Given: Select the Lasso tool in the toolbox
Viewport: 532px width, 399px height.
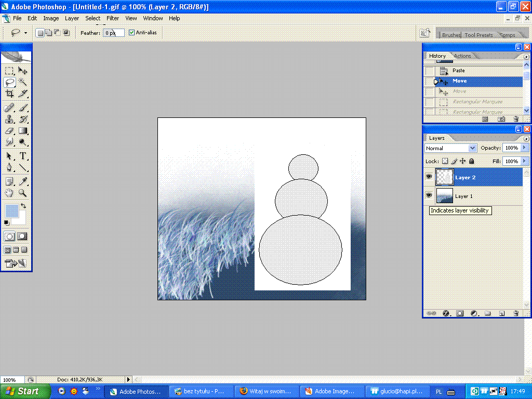Looking at the screenshot, I should [x=9, y=82].
